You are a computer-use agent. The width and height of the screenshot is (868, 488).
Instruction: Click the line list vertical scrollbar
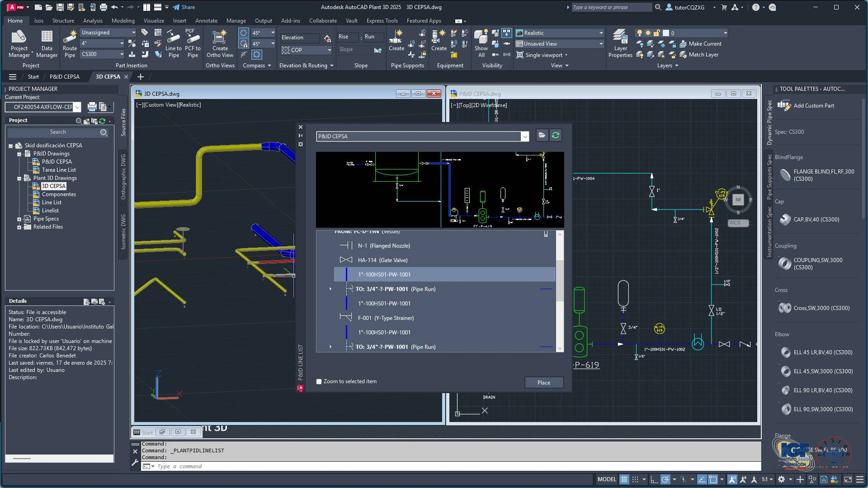560,291
